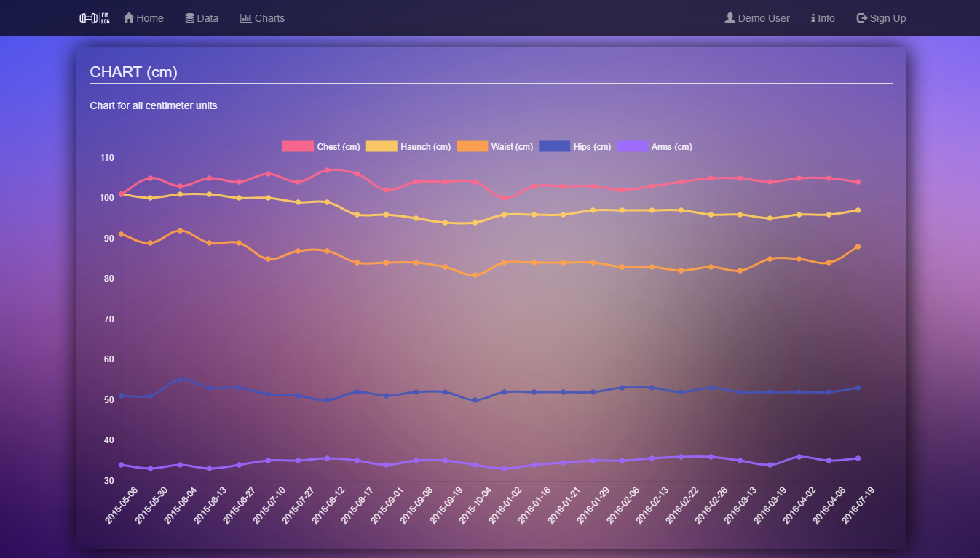This screenshot has width=980, height=558.
Task: Open the Demo User account link
Action: click(x=757, y=17)
